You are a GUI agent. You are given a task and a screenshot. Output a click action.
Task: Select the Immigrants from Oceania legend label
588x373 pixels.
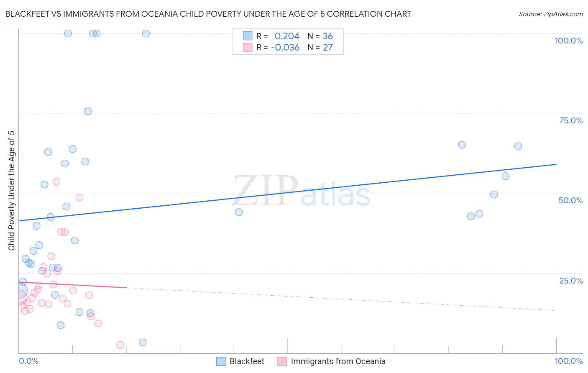[x=338, y=361]
